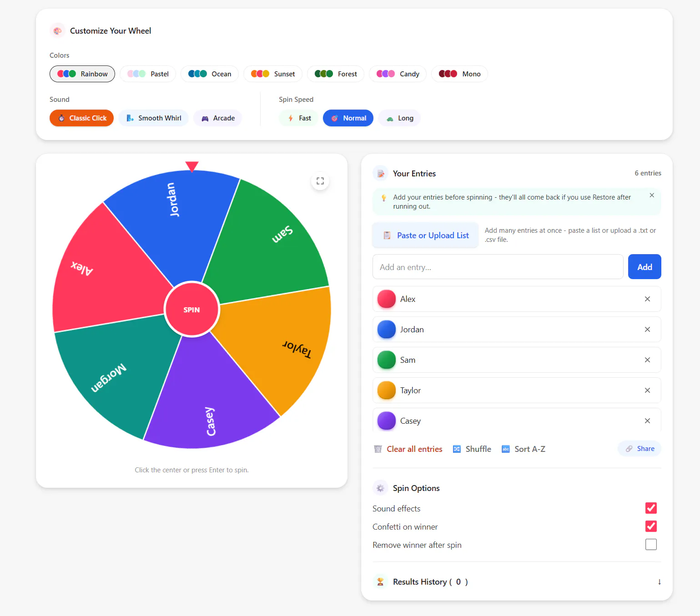
Task: Open Paste or Upload List
Action: tap(425, 235)
